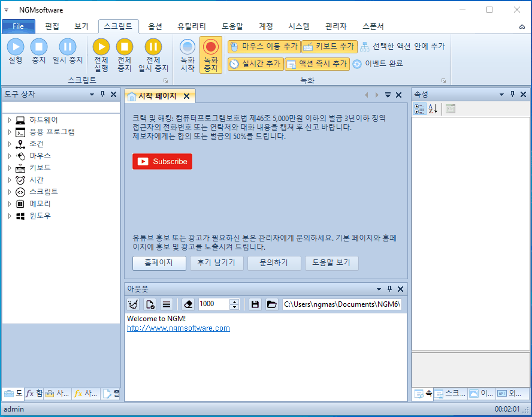Expand the 시간 tree node

10,180
